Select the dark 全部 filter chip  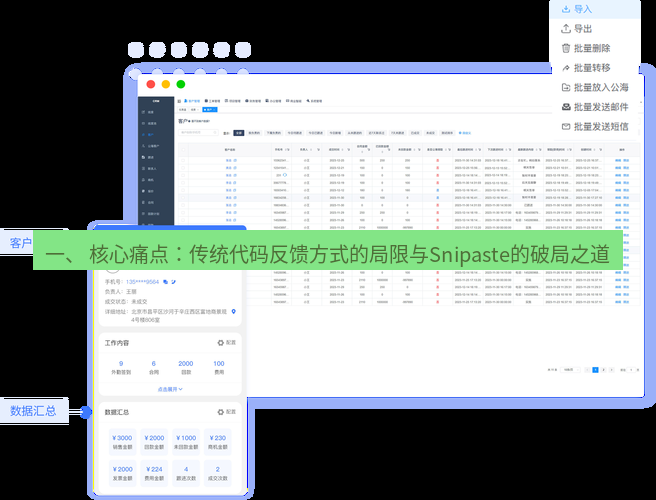point(238,133)
